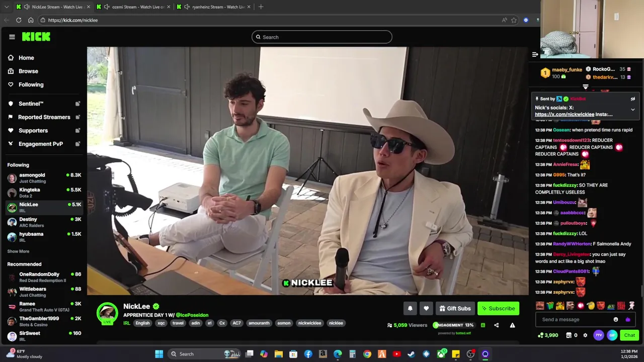Open the hamburger sidebar menu

click(x=12, y=37)
